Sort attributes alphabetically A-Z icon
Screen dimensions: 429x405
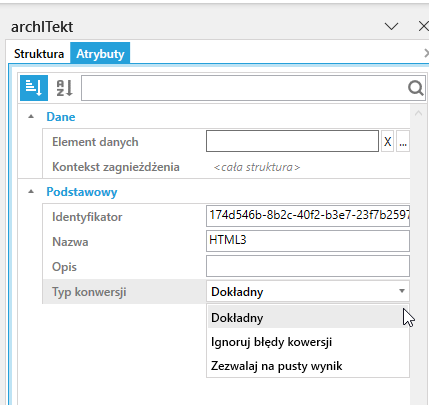click(65, 88)
